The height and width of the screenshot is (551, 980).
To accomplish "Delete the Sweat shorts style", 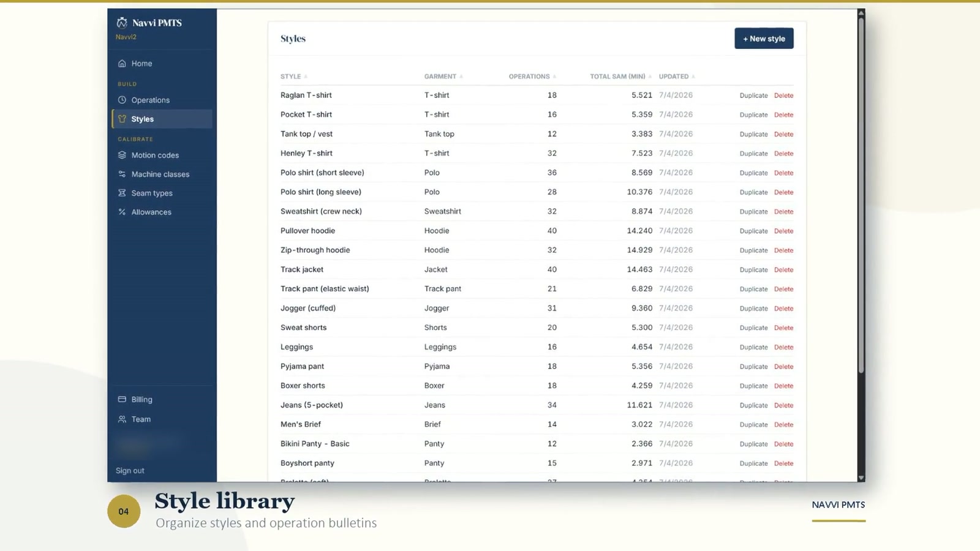I will pos(783,328).
